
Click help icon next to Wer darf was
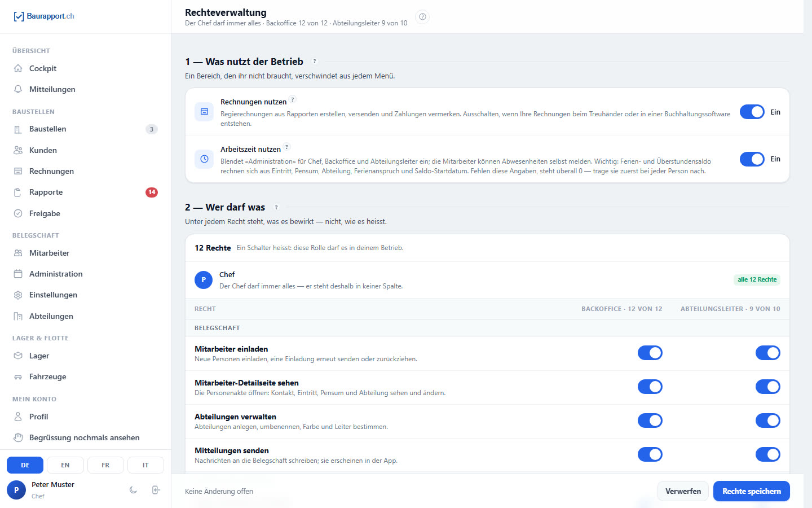276,207
